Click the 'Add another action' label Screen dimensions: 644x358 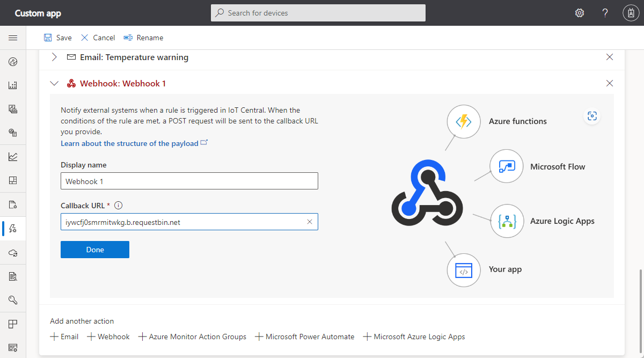click(82, 321)
